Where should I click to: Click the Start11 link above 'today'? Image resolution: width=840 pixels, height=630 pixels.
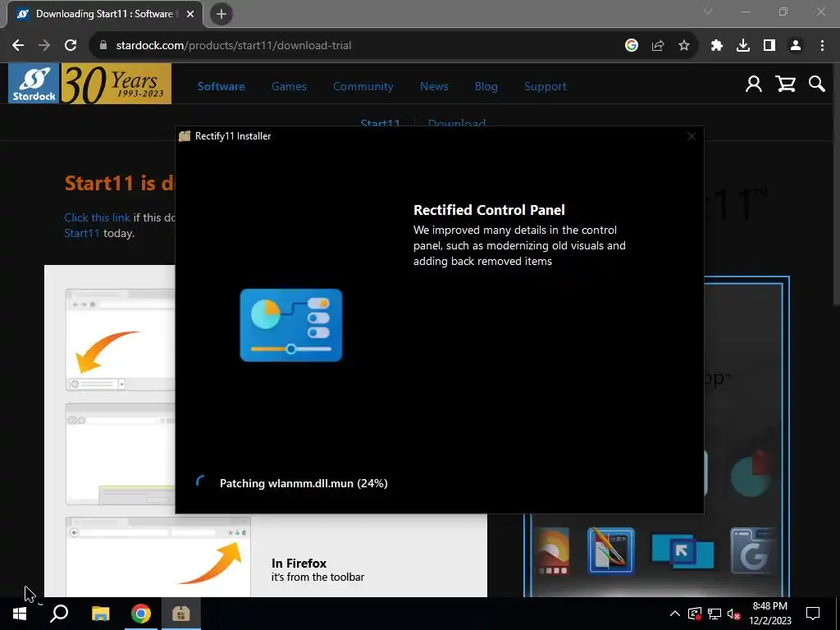[81, 233]
